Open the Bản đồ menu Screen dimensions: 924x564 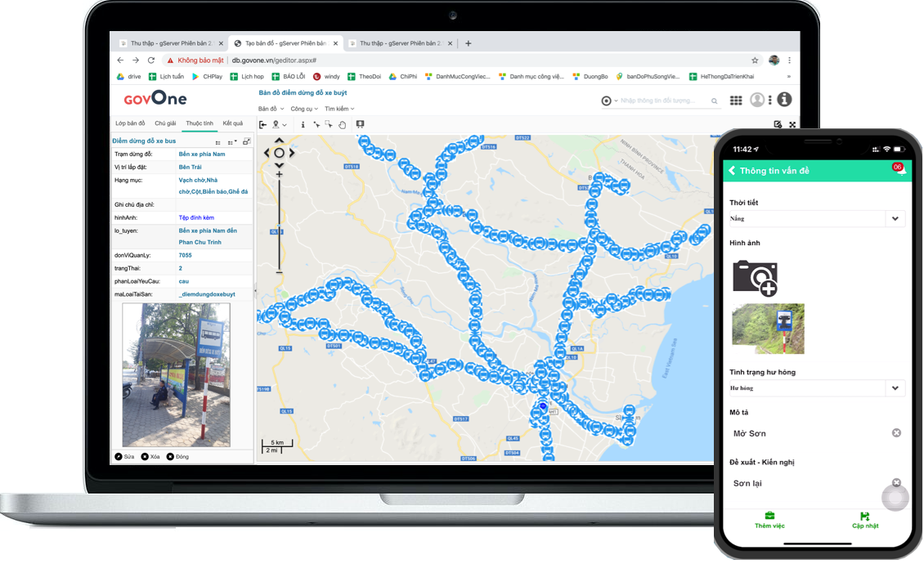[x=269, y=109]
